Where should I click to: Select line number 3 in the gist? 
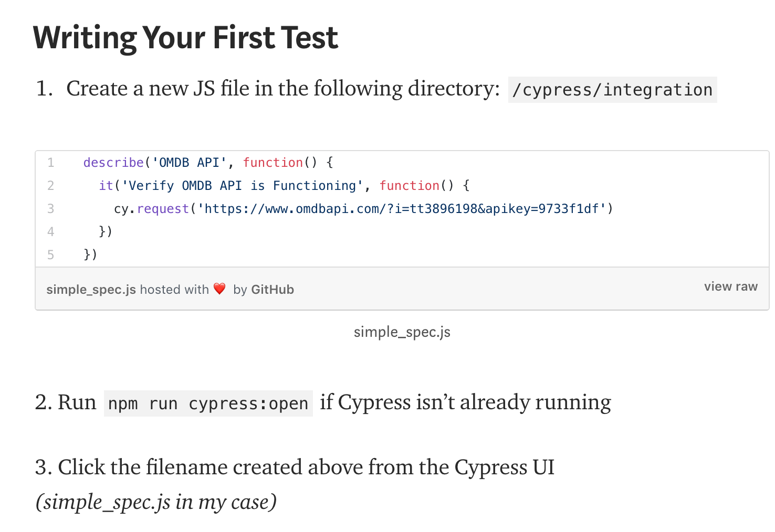[x=51, y=209]
